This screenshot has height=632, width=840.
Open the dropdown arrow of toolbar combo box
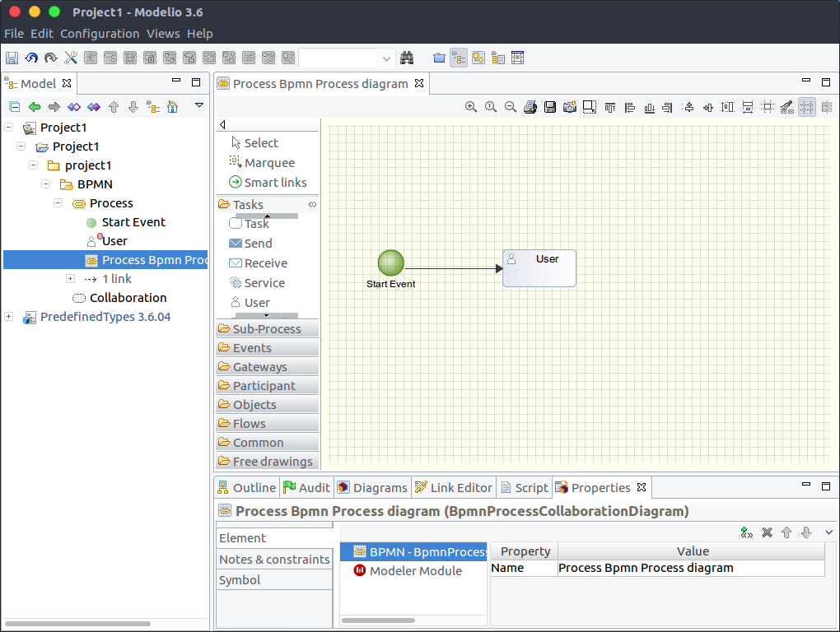386,58
